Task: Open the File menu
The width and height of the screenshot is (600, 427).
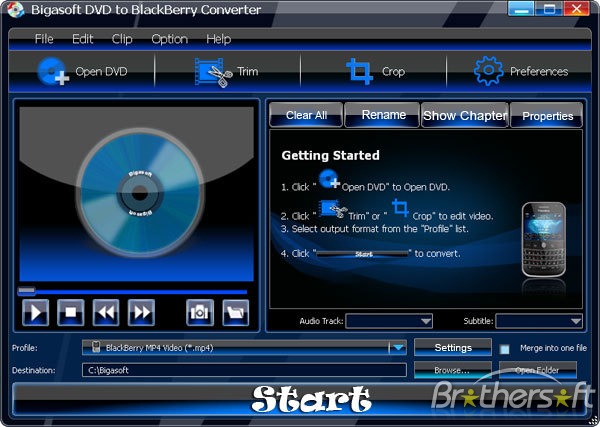Action: pos(44,39)
